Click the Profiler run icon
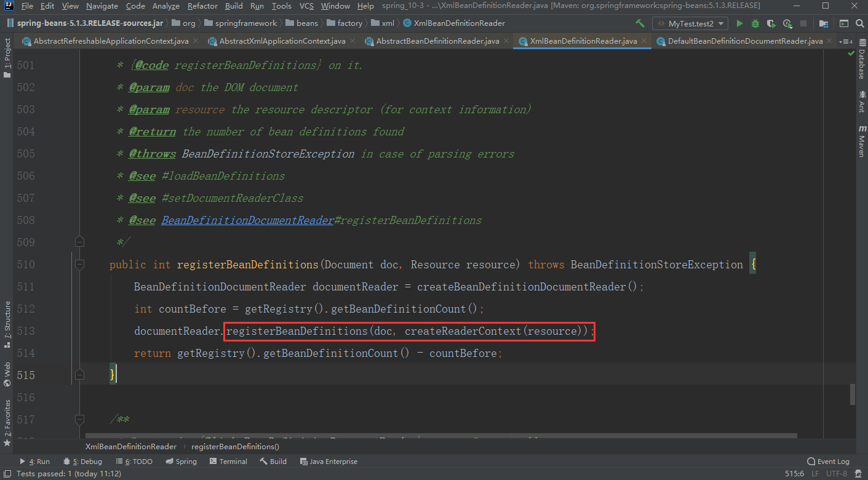 (x=787, y=23)
